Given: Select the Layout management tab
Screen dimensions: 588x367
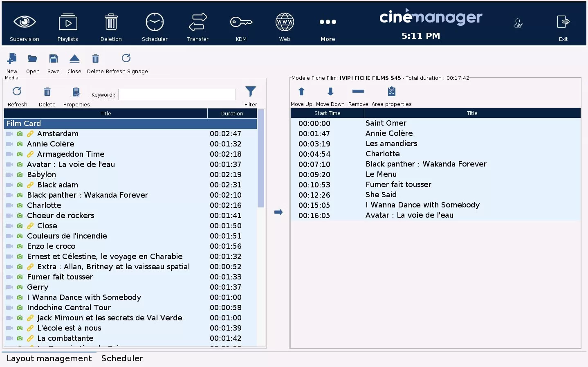Looking at the screenshot, I should 49,358.
